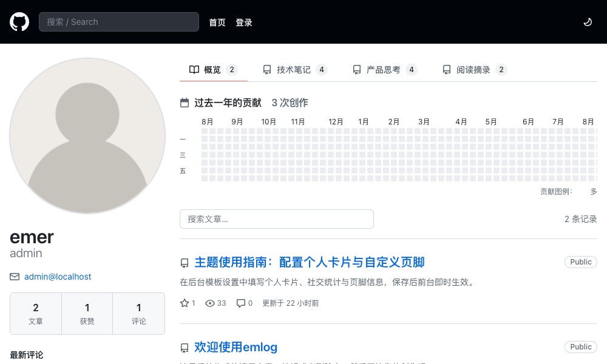
Task: Click the 3 次创作 contribution count text
Action: [x=290, y=103]
